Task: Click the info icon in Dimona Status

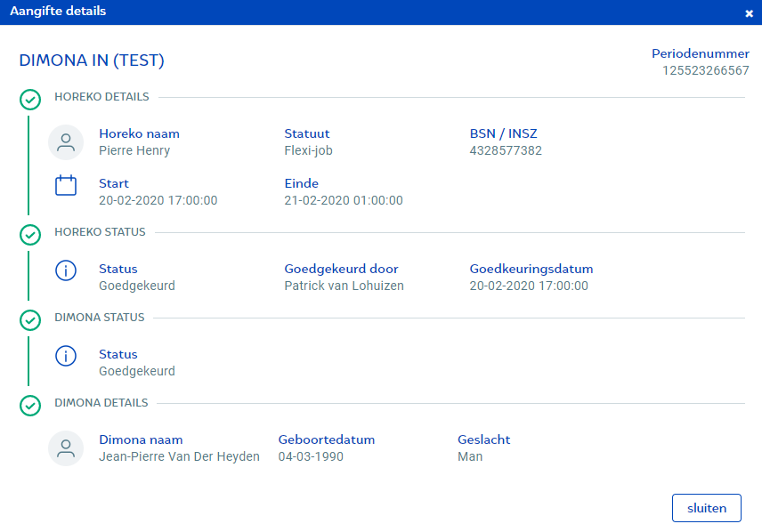Action: (66, 357)
